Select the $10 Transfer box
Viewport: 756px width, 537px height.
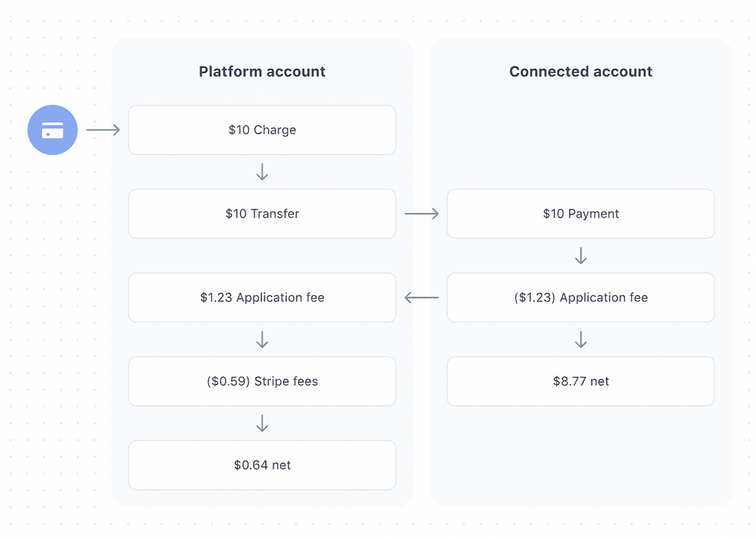(x=262, y=214)
